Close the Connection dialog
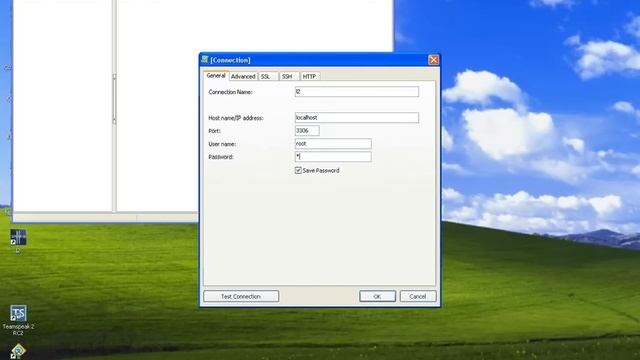The image size is (640, 360). [433, 60]
